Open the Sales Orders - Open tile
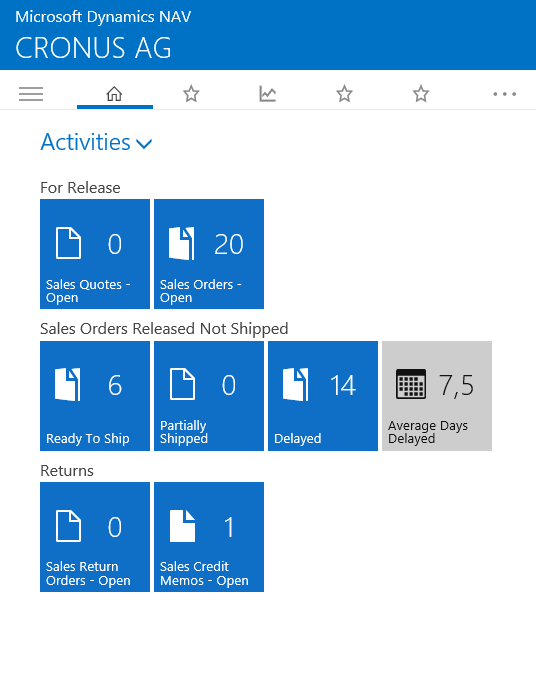This screenshot has width=536, height=685. click(x=209, y=254)
